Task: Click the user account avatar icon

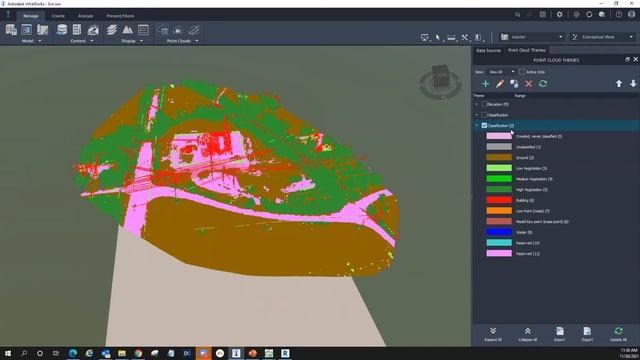Action: [x=632, y=14]
